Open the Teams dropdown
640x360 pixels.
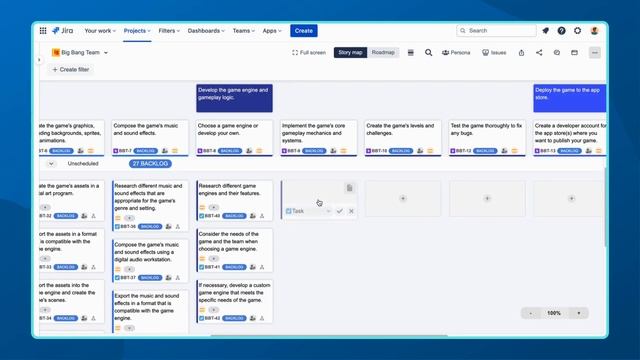(x=244, y=31)
